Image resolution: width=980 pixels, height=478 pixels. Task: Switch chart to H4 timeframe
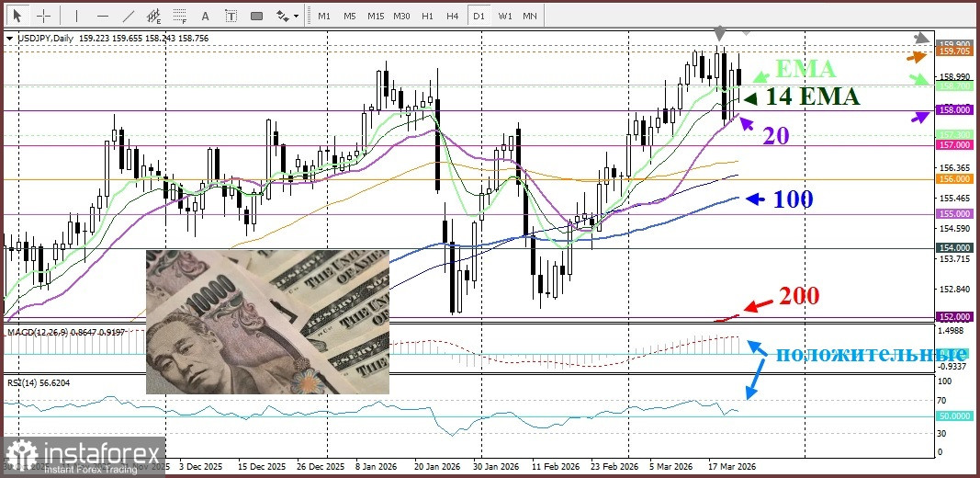(453, 16)
